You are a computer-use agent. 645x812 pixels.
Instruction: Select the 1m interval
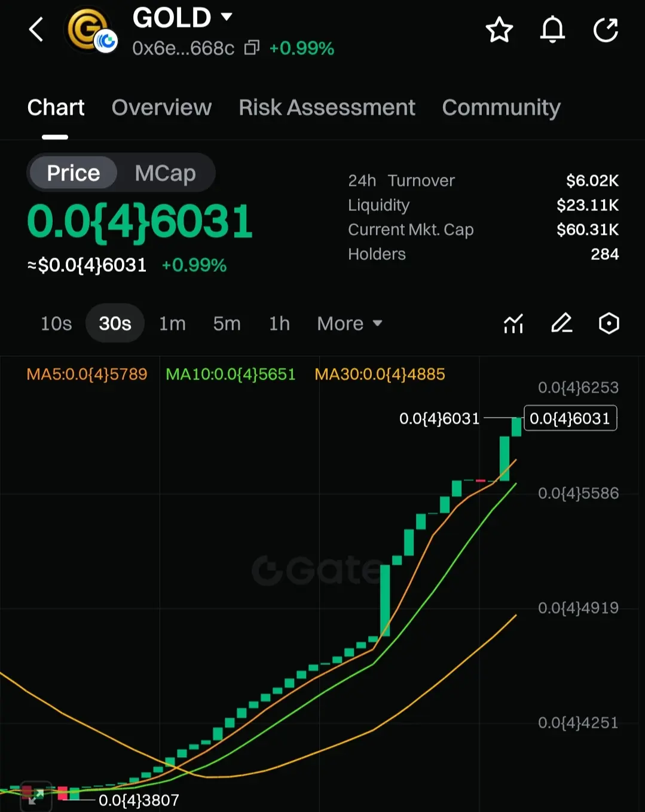click(x=172, y=323)
